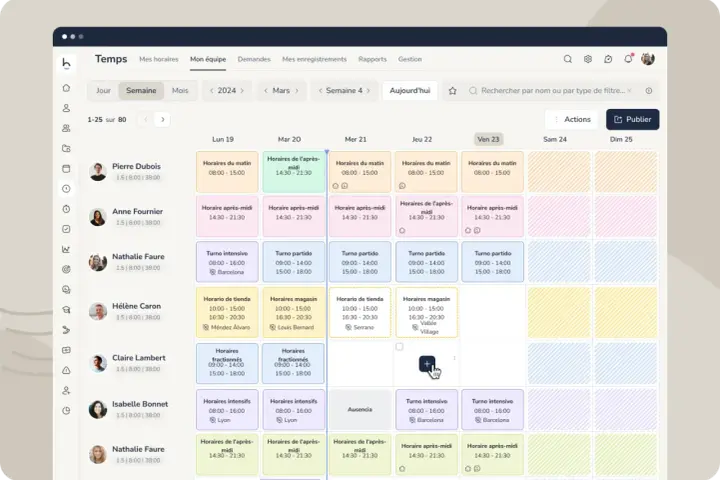Open Hélène Caron's Wednesday Serrano shift
The image size is (720, 480).
point(360,312)
